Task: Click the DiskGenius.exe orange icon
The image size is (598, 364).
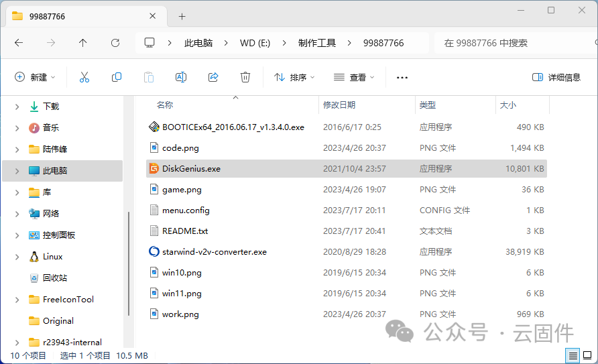Action: click(x=154, y=168)
